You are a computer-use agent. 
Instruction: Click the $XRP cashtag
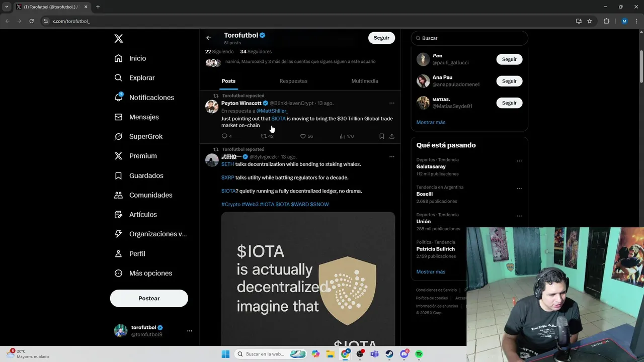[228, 177]
